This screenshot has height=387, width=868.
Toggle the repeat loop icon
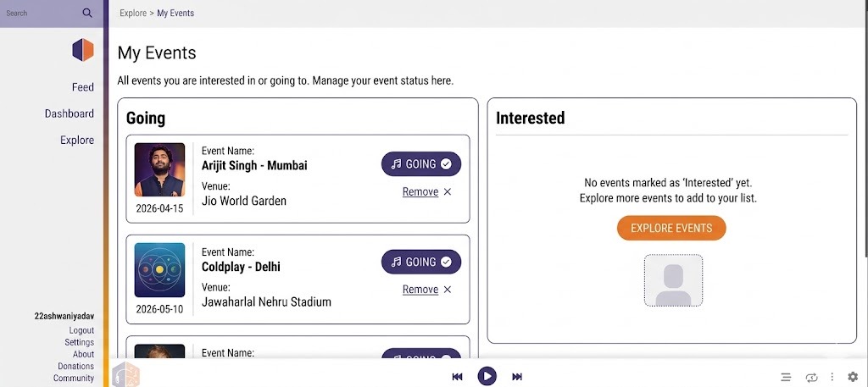(x=811, y=377)
